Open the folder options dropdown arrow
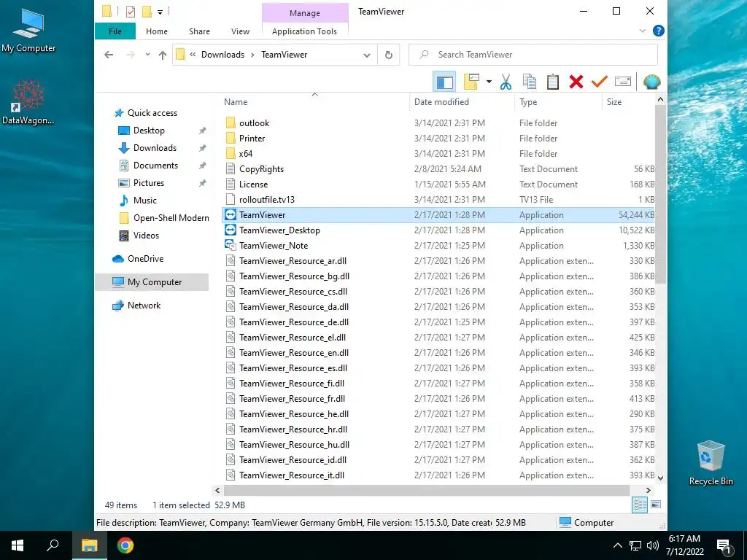Screen dimensions: 747x560 [489, 82]
